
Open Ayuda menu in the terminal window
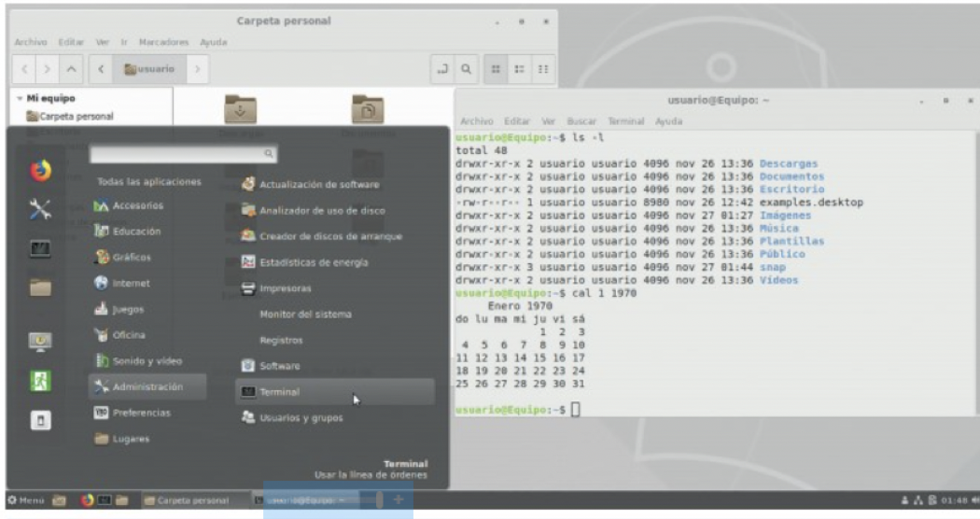(x=668, y=121)
